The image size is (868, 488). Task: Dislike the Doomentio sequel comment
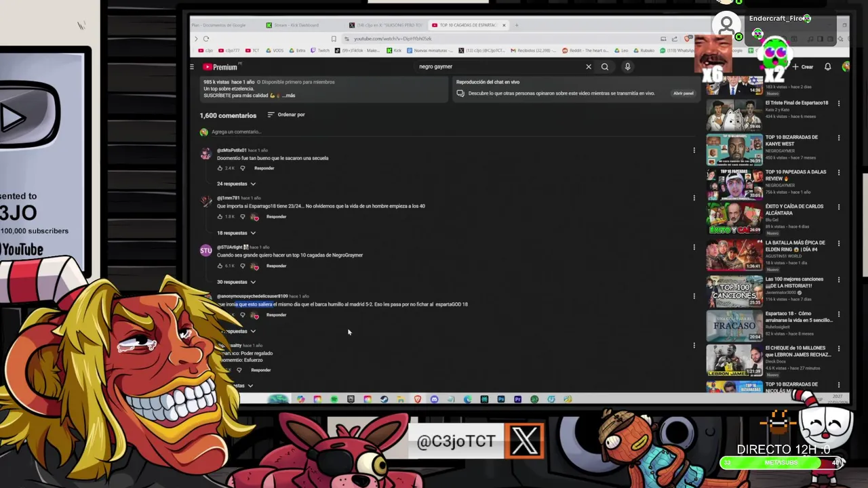pos(242,168)
